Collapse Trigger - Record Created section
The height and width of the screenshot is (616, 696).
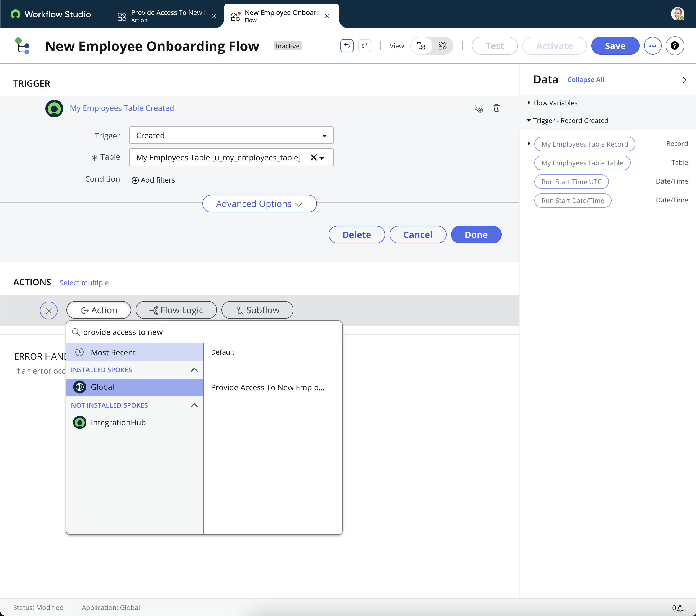tap(529, 120)
